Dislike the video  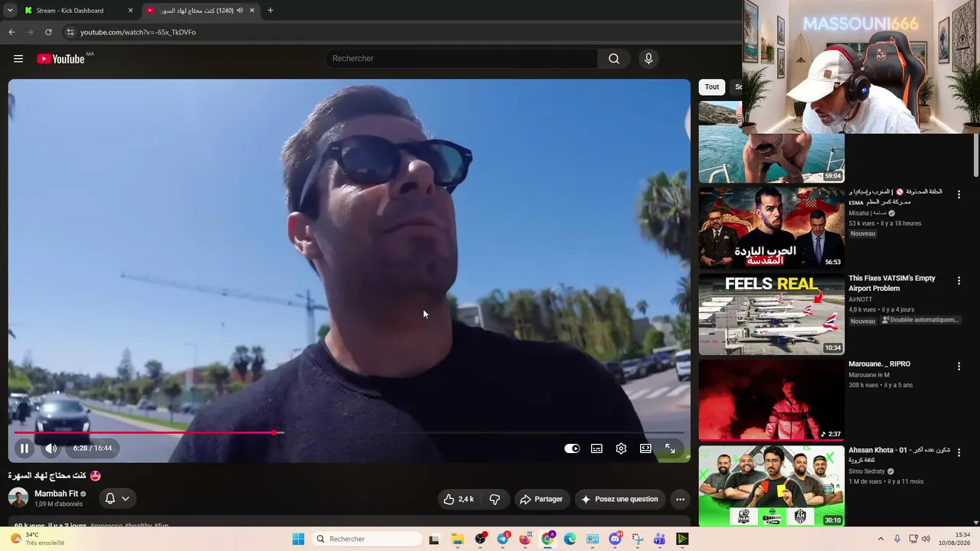pos(495,499)
